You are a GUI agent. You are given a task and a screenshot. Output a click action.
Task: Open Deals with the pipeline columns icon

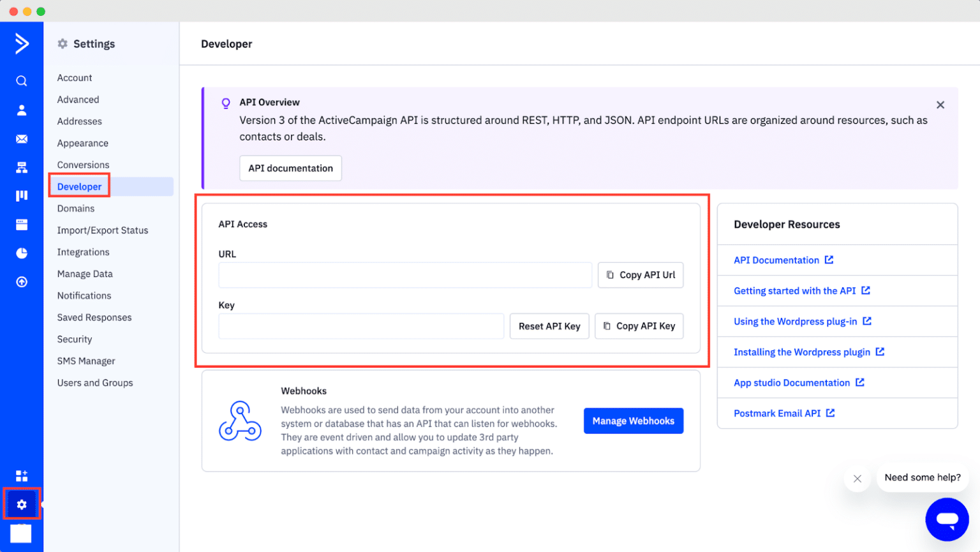click(x=21, y=195)
